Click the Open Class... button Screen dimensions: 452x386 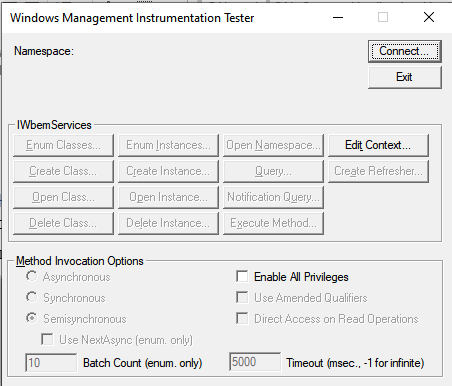[63, 197]
